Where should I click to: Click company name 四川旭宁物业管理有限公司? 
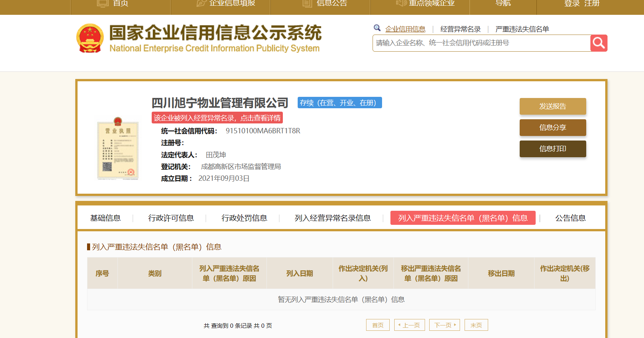point(220,103)
